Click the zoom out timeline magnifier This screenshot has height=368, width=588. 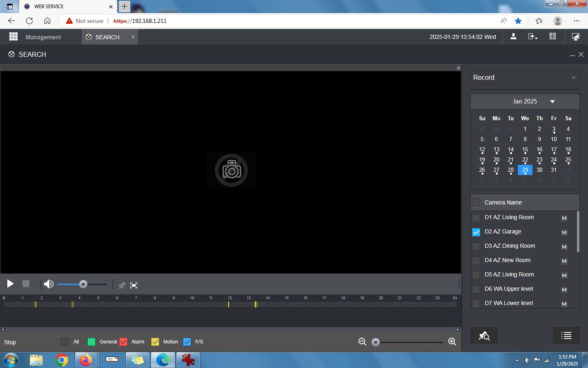pyautogui.click(x=362, y=342)
